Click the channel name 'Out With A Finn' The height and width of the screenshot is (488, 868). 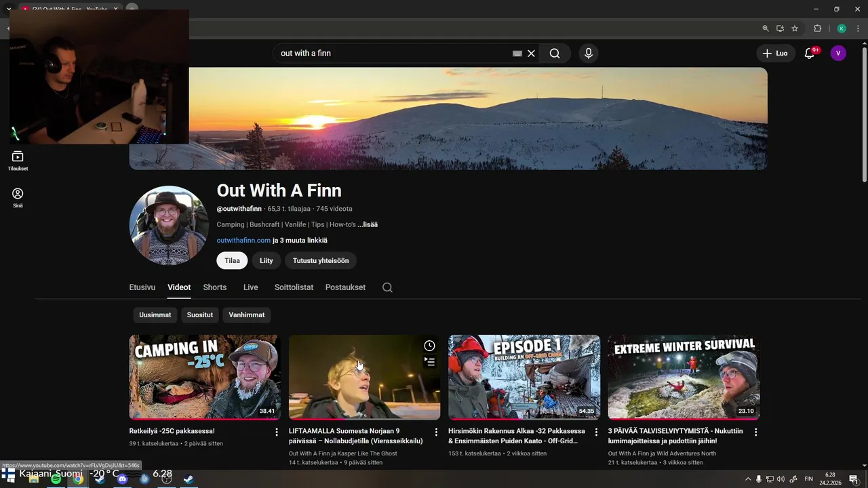[x=279, y=190]
